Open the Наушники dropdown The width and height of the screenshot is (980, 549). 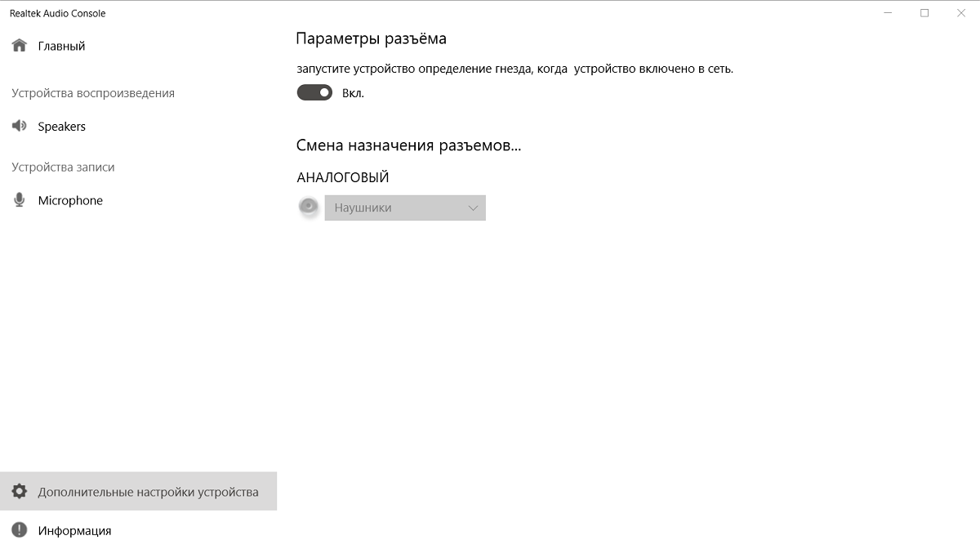point(405,208)
